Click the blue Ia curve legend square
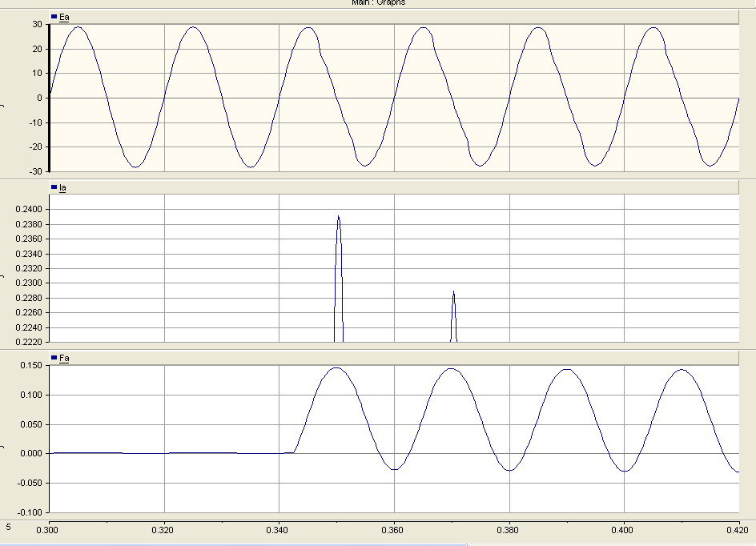Image resolution: width=756 pixels, height=546 pixels. 54,187
